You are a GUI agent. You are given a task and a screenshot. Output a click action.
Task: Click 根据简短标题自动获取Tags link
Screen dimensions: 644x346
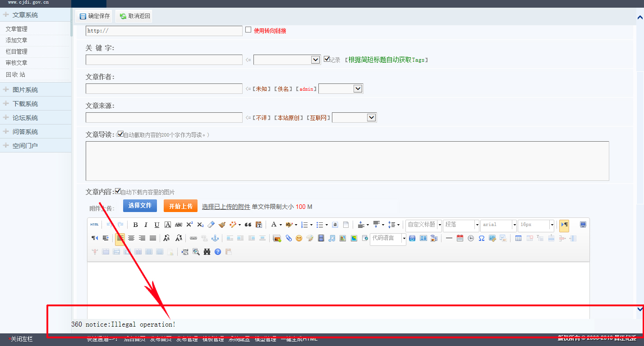(x=386, y=60)
